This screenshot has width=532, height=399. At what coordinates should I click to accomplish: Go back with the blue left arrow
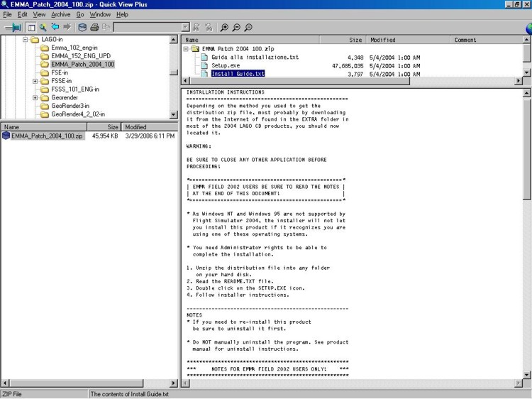point(55,27)
